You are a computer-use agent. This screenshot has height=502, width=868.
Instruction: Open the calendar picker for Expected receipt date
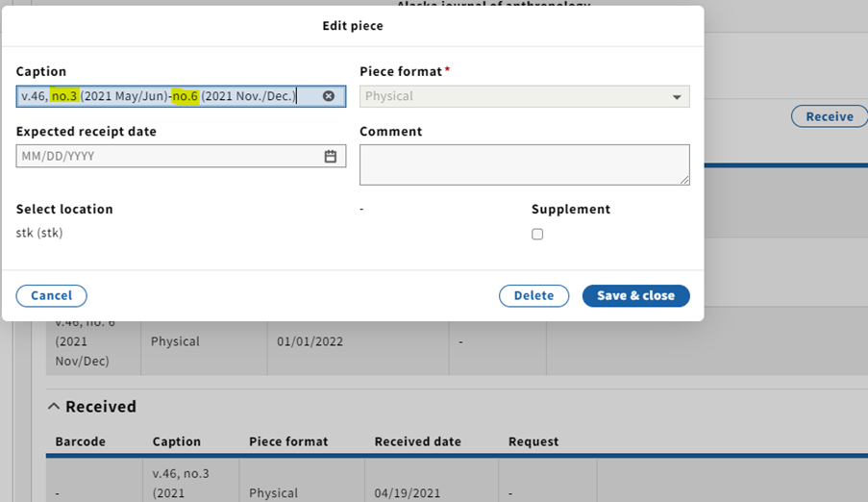click(x=331, y=156)
